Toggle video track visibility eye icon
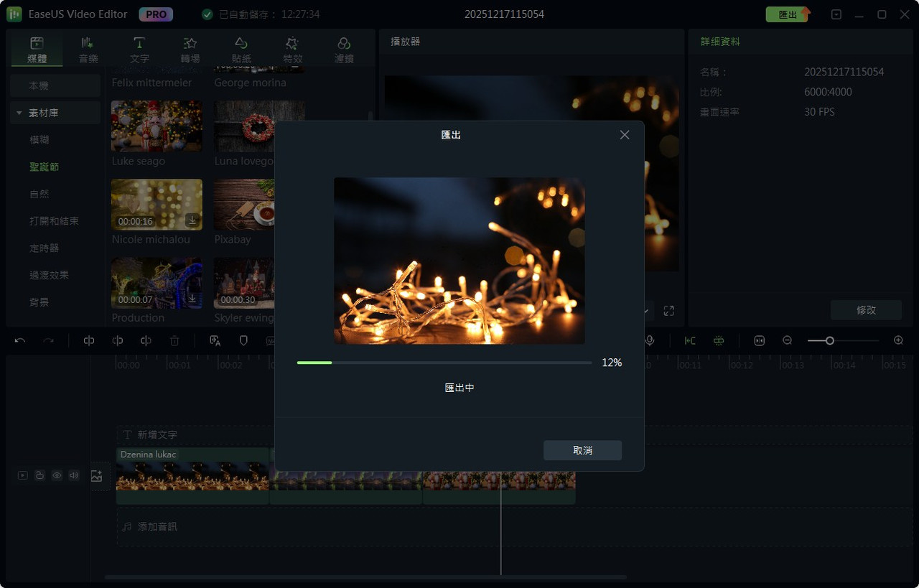Image resolution: width=919 pixels, height=588 pixels. click(57, 475)
